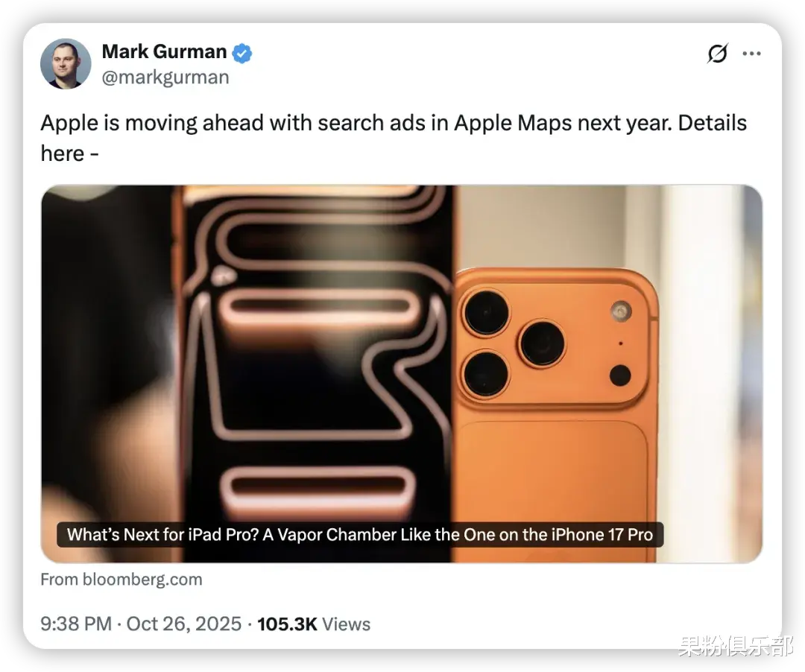
Task: Click the tweet text about Apple Maps ads
Action: coord(394,138)
